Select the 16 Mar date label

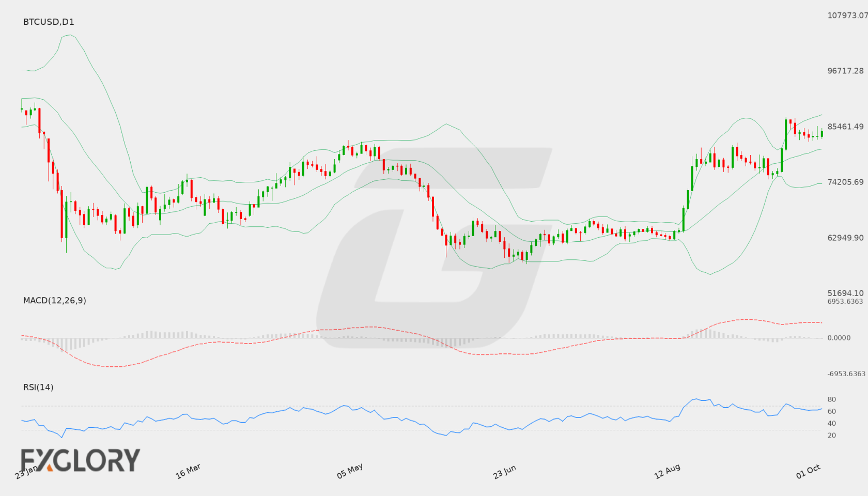point(188,471)
